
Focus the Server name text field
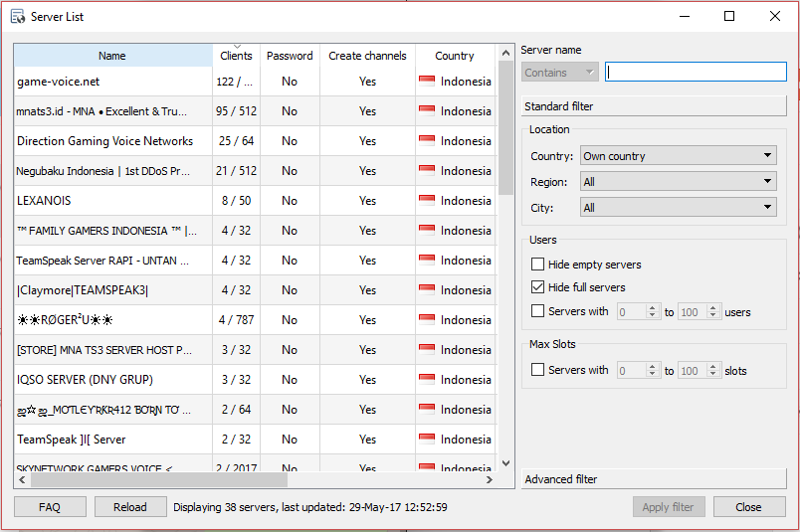[x=696, y=72]
